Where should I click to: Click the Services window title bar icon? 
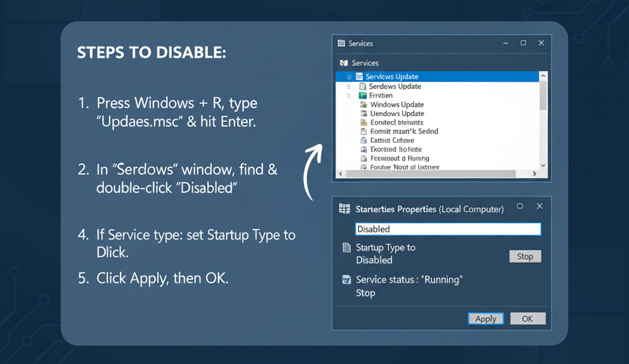tap(342, 43)
